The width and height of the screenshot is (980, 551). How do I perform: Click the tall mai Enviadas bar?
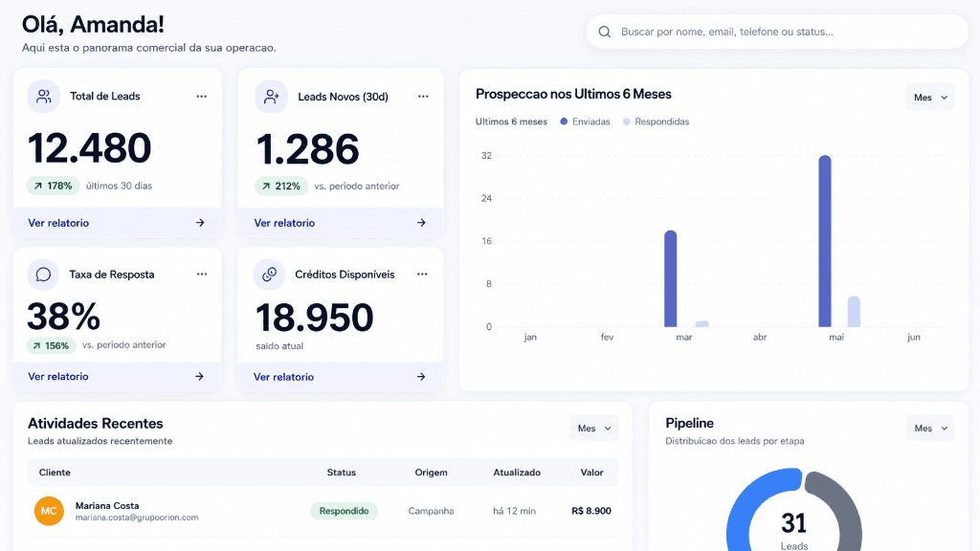[825, 241]
